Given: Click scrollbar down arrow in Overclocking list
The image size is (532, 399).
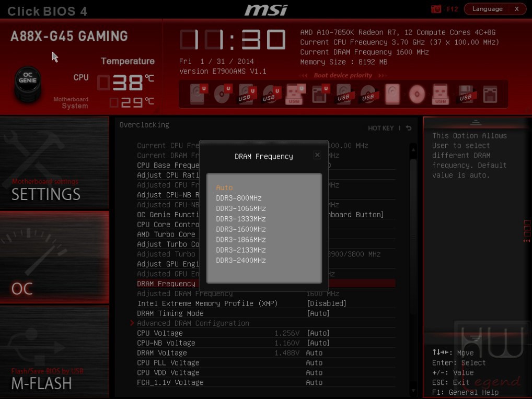Looking at the screenshot, I should point(413,391).
